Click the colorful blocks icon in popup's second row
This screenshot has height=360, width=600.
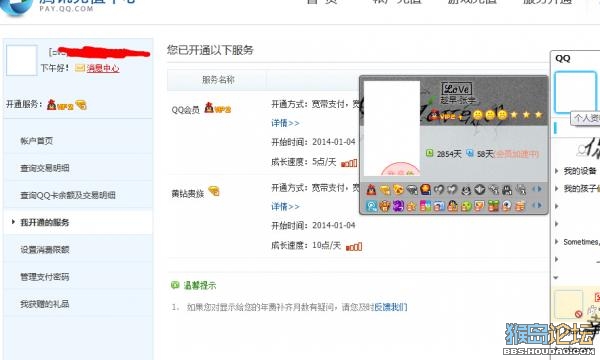click(x=425, y=206)
